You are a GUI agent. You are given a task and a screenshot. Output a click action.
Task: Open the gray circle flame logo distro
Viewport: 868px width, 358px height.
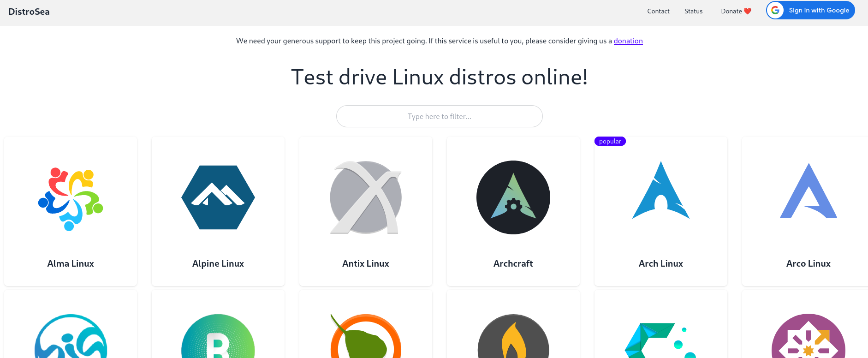tap(513, 336)
